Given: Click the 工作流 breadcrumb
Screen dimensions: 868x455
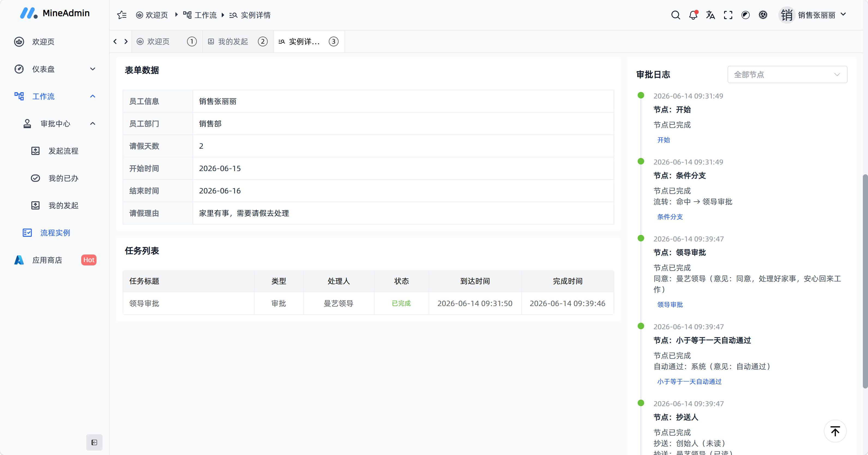Looking at the screenshot, I should coord(200,15).
